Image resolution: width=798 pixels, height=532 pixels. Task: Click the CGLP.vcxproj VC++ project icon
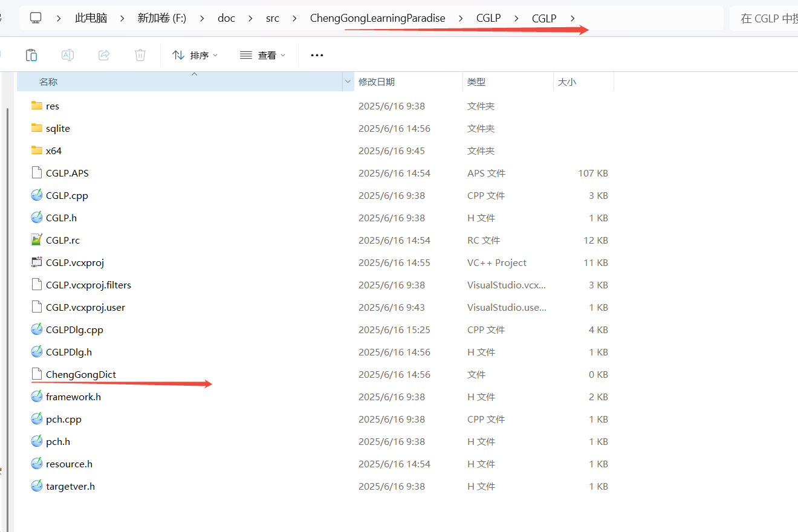pyautogui.click(x=36, y=262)
